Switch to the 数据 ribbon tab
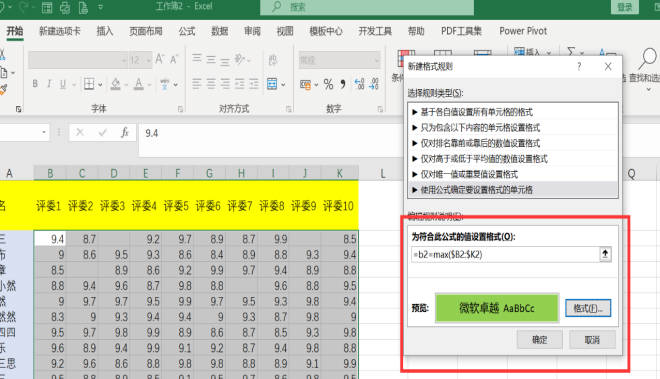Viewport: 660px width, 379px height. tap(219, 31)
